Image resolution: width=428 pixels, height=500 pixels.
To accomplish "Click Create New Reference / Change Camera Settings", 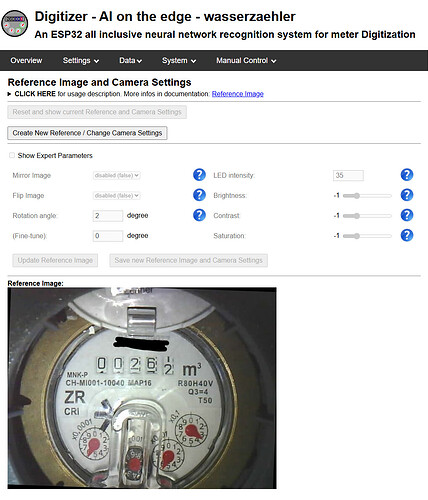I will (x=87, y=133).
